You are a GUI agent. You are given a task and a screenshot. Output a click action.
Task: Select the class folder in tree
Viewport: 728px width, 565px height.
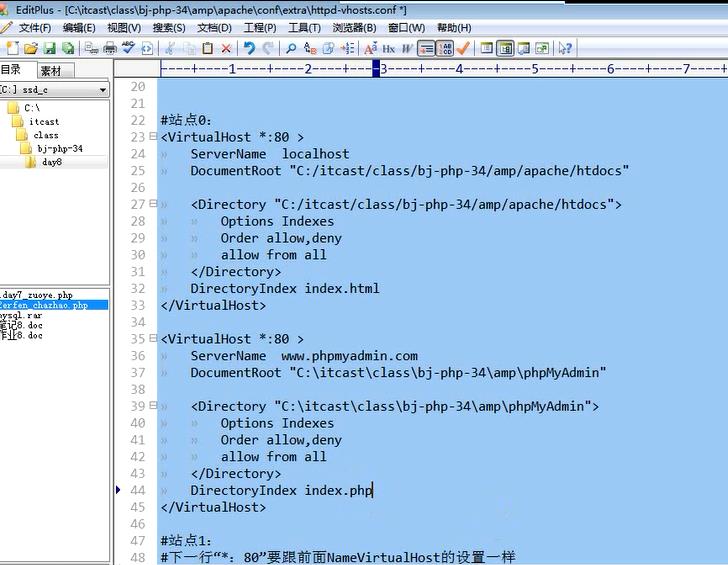point(46,135)
